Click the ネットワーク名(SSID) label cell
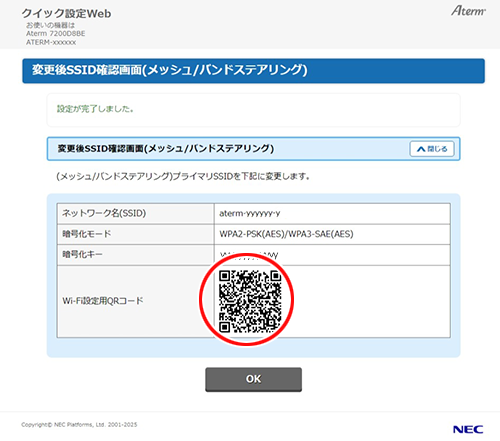Viewport: 500px width, 441px height. coord(136,213)
